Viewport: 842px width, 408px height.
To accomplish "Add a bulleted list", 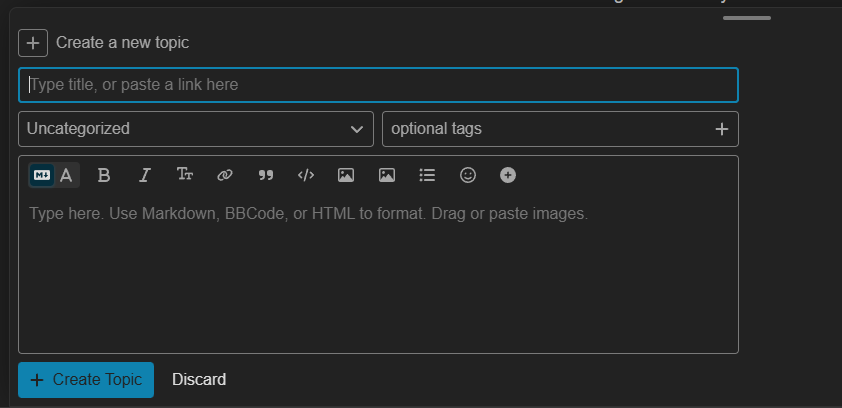I will [x=427, y=175].
